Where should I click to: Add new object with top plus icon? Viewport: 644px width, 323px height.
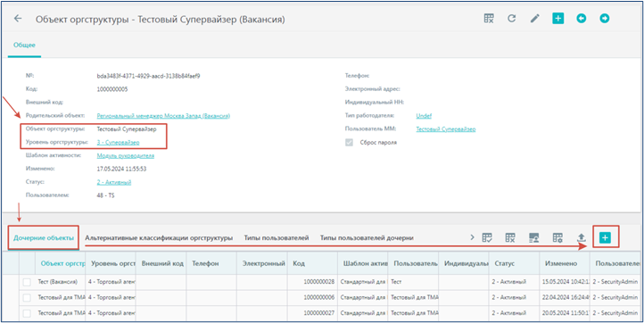(x=557, y=19)
